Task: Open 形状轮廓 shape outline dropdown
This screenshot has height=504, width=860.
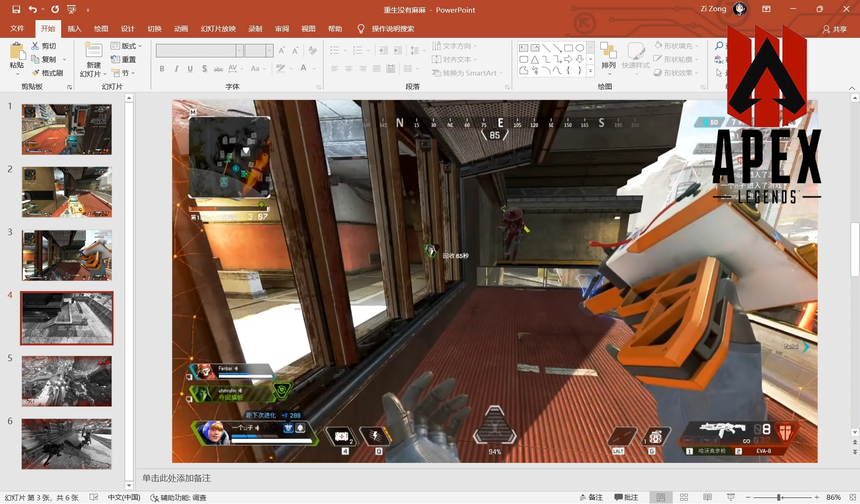Action: tap(676, 59)
